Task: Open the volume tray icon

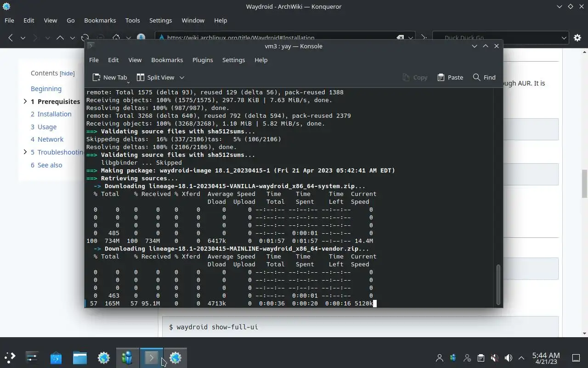Action: pyautogui.click(x=508, y=358)
